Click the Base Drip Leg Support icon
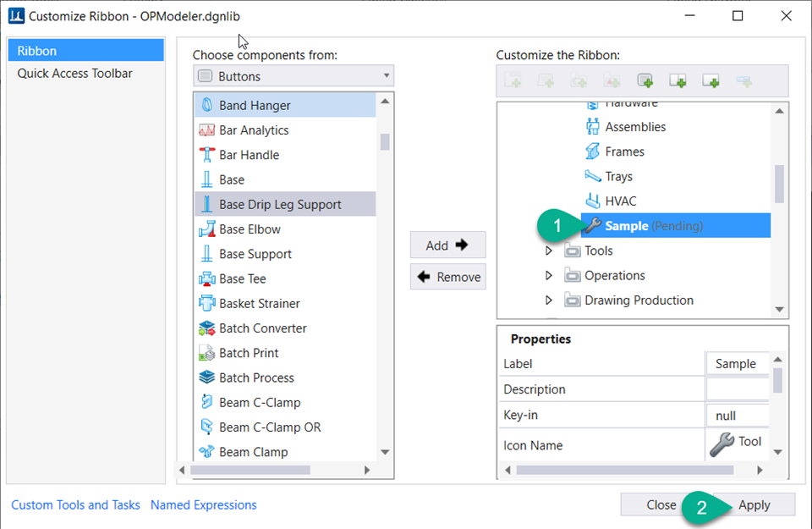 pyautogui.click(x=206, y=205)
